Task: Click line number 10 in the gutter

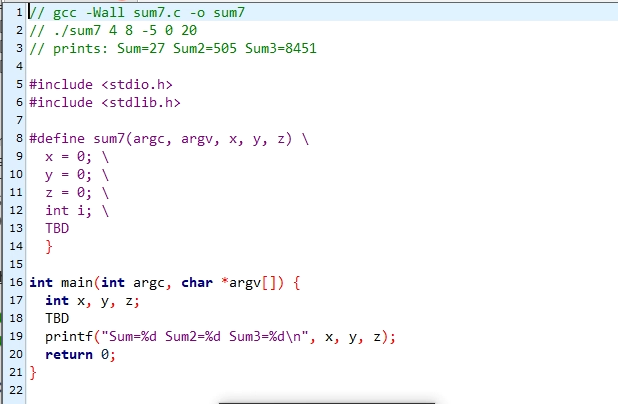Action: [x=16, y=174]
